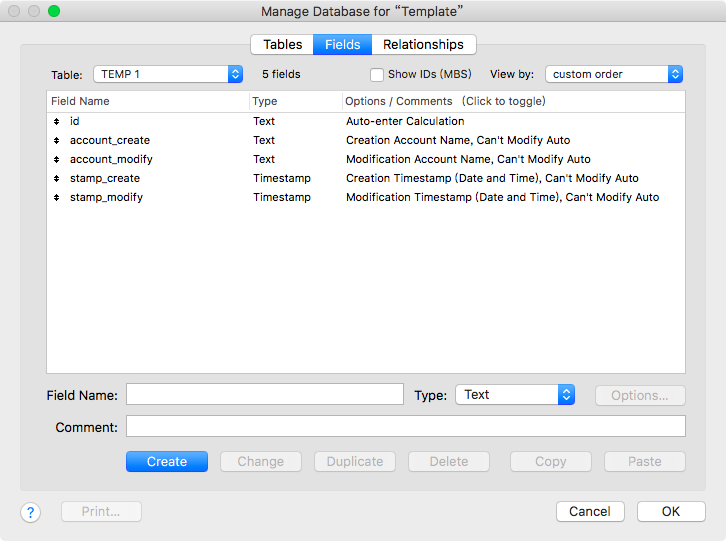726x541 pixels.
Task: Open the View by custom order dropdown
Action: (x=614, y=74)
